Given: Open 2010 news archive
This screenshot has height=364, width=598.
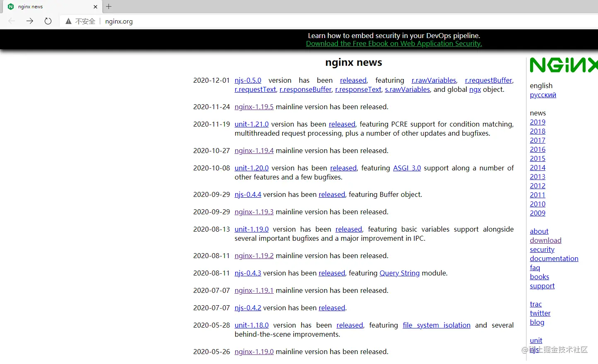Looking at the screenshot, I should point(538,204).
